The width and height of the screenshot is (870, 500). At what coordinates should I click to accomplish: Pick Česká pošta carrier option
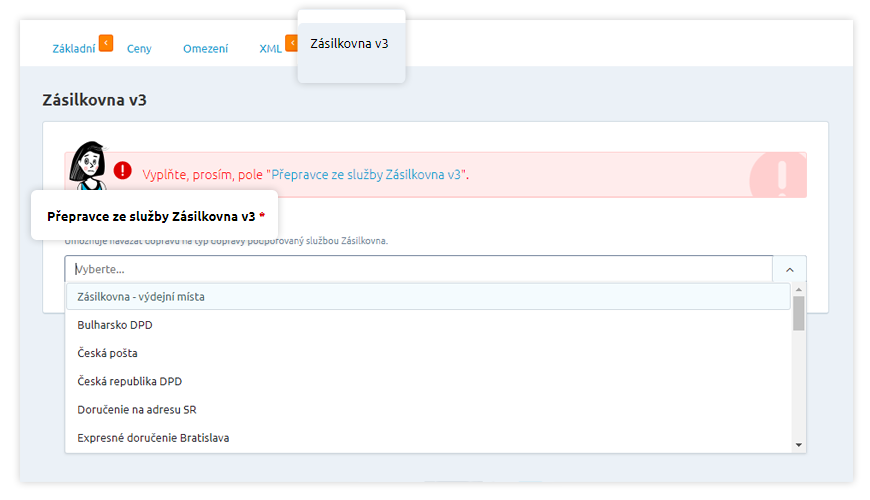(x=428, y=353)
